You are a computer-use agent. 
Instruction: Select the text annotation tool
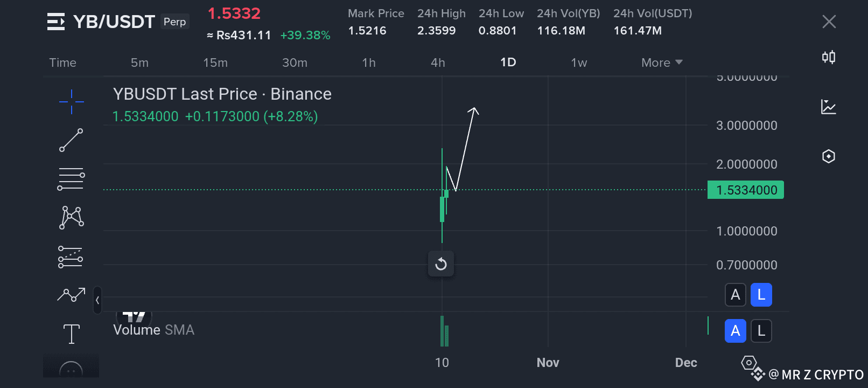pyautogui.click(x=71, y=334)
